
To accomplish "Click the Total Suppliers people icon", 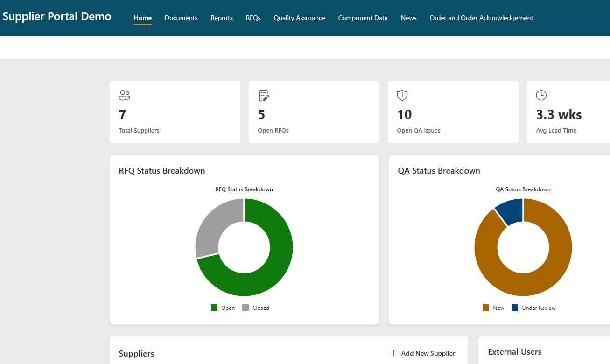I will [x=124, y=96].
